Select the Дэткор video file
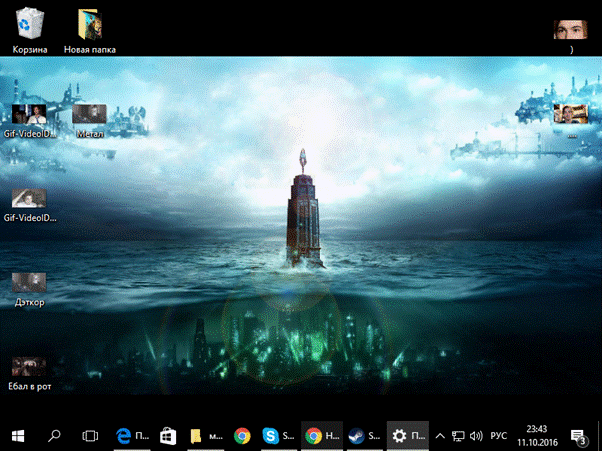The image size is (602, 451). coord(29,284)
